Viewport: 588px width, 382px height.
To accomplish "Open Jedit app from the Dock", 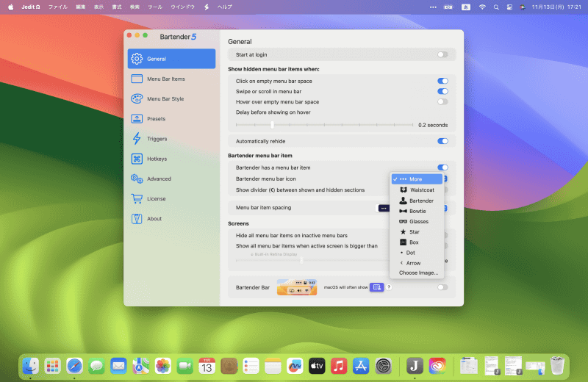I will [415, 366].
